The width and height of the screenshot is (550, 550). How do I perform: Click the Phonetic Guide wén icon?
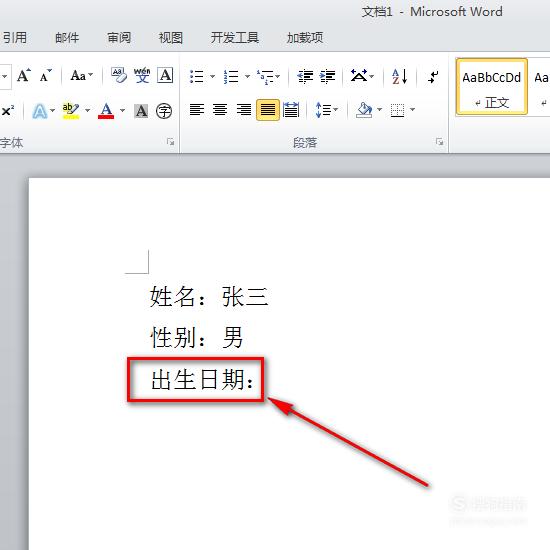coord(142,76)
